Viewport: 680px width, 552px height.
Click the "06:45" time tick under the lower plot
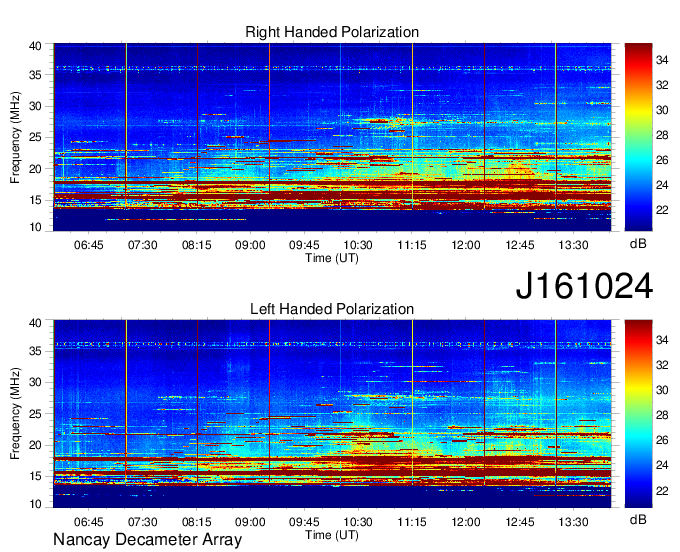[88, 522]
